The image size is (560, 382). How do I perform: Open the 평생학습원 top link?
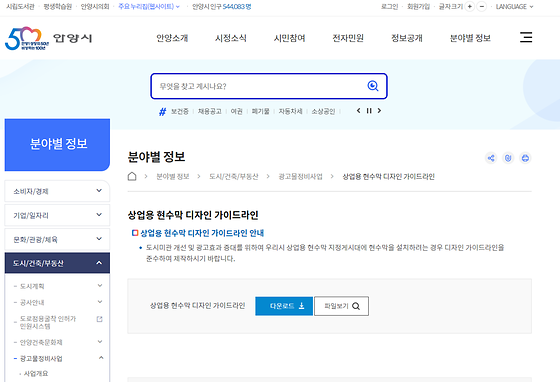pyautogui.click(x=58, y=6)
